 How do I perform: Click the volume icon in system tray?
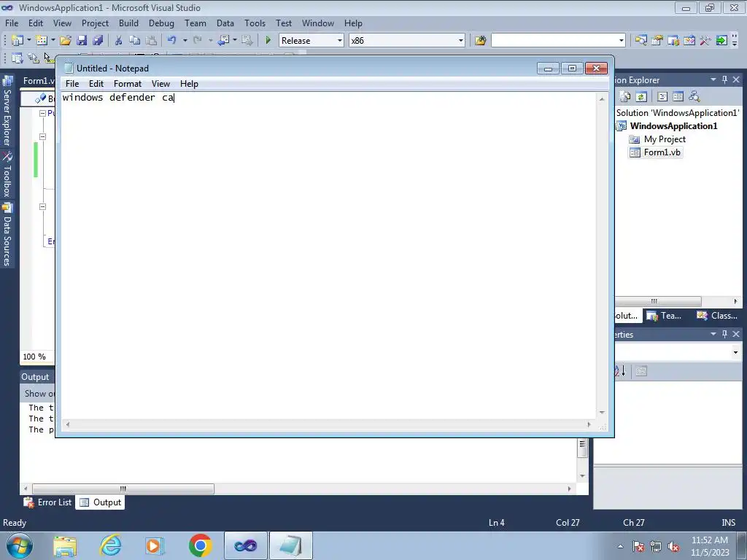click(673, 546)
